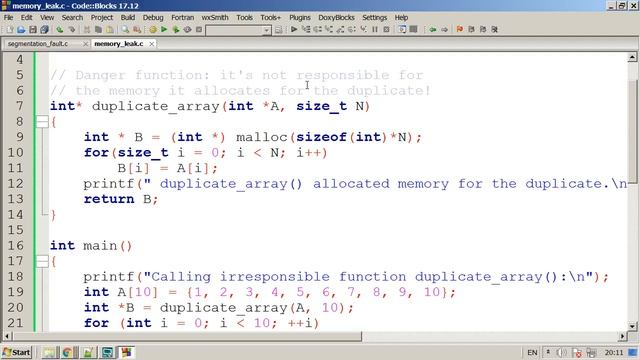Open the DoxyBlocks menu
Image resolution: width=640 pixels, height=360 pixels.
click(336, 18)
